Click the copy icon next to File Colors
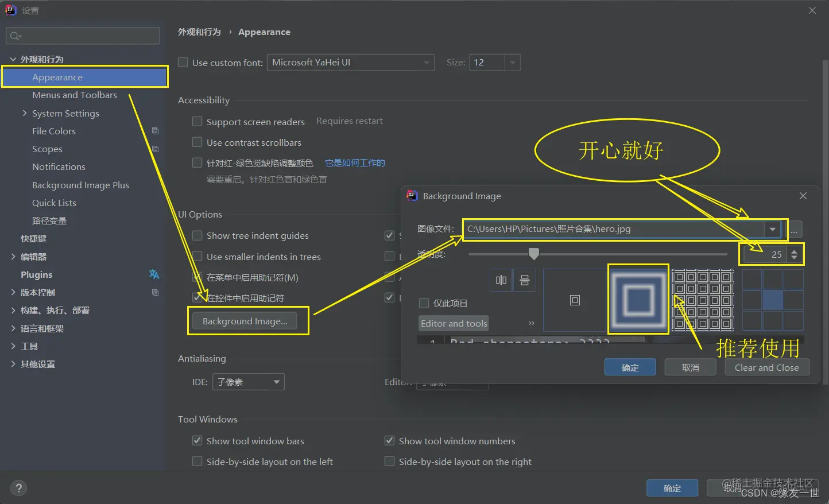This screenshot has height=504, width=829. pyautogui.click(x=155, y=131)
